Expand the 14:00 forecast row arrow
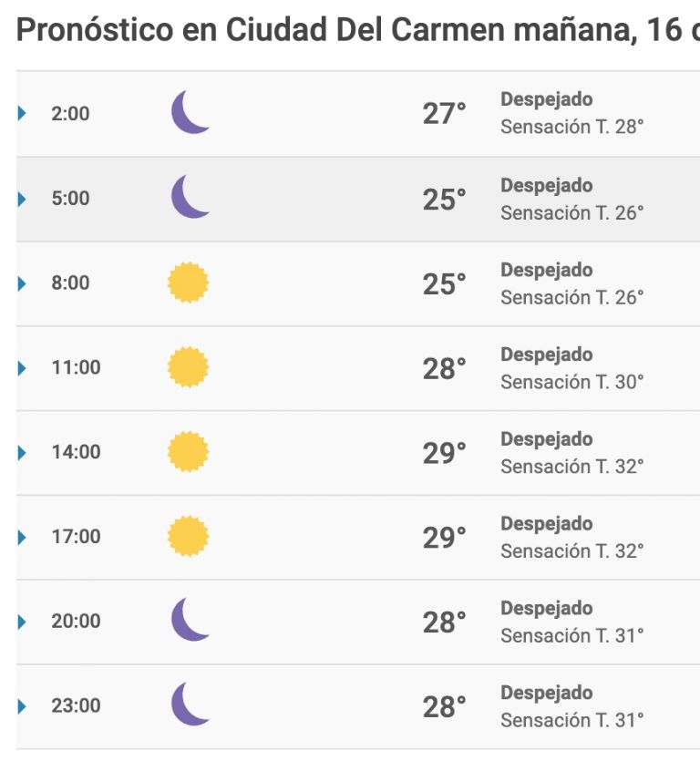 [x=21, y=452]
